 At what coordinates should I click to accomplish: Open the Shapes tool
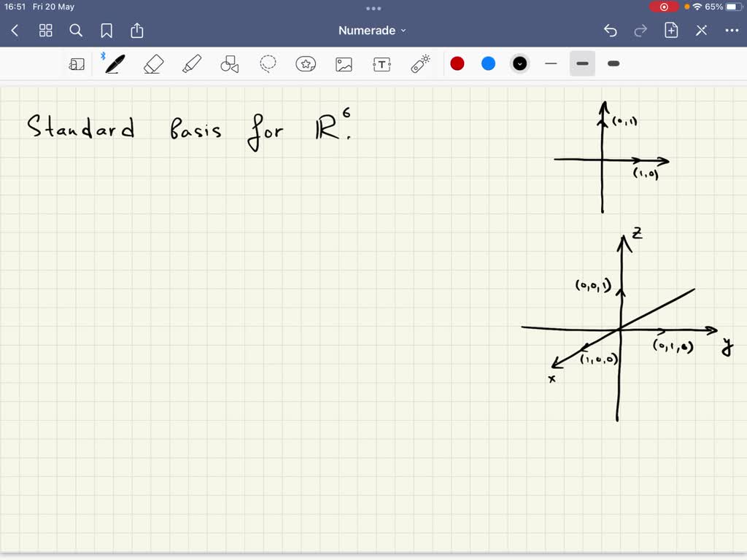point(230,63)
